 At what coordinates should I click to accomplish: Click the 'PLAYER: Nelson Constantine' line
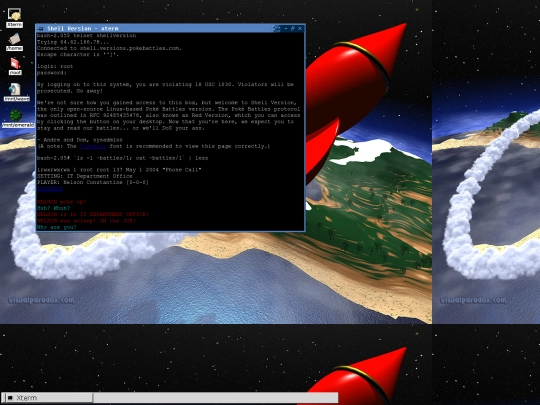[93, 182]
